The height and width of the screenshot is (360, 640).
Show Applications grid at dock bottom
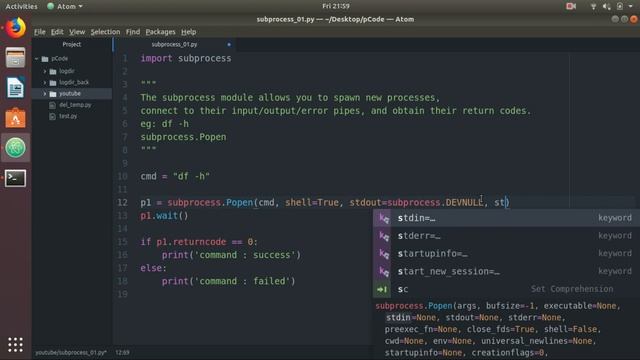[16, 345]
